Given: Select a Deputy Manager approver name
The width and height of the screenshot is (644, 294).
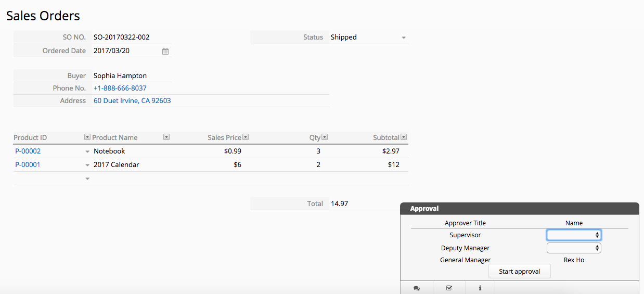Looking at the screenshot, I should (574, 248).
